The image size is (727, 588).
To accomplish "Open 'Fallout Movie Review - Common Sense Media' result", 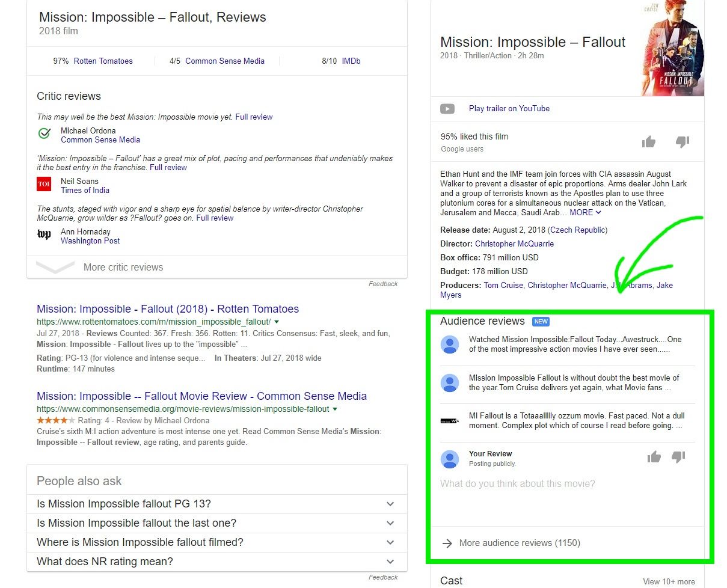I will [201, 396].
